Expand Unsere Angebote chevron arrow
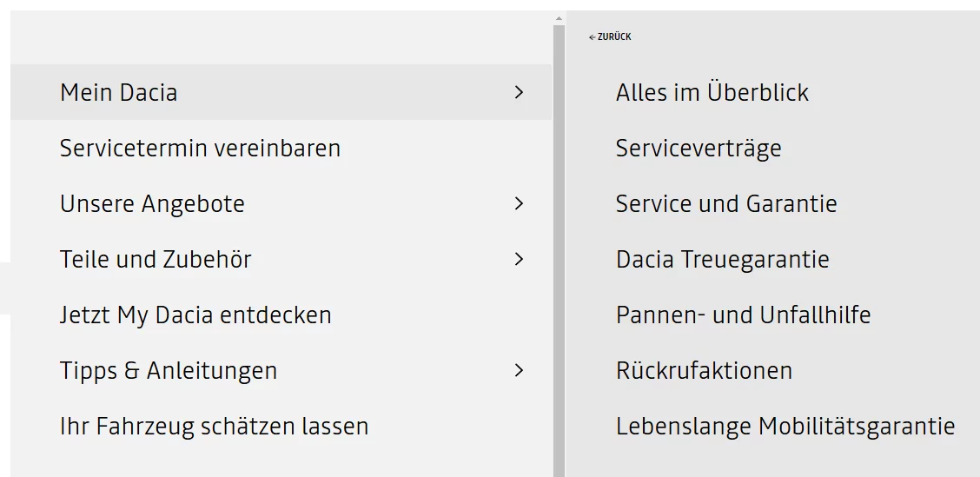Image resolution: width=980 pixels, height=477 pixels. [519, 204]
